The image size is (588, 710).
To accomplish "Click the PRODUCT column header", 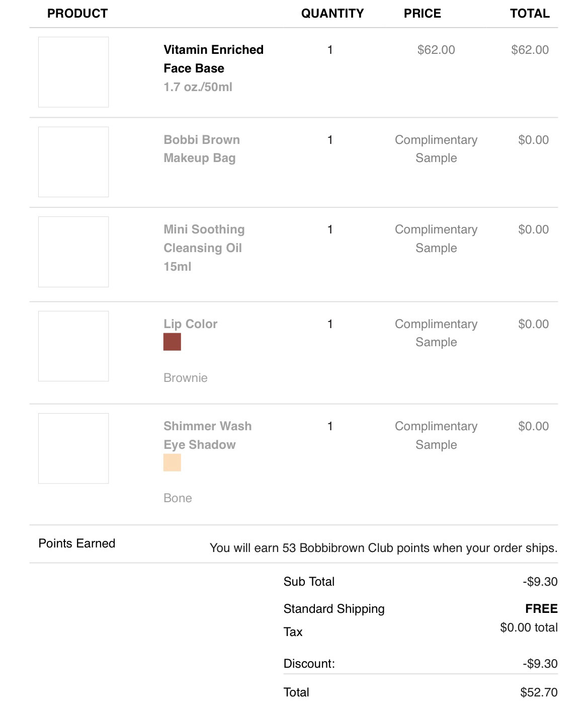I will [x=77, y=14].
